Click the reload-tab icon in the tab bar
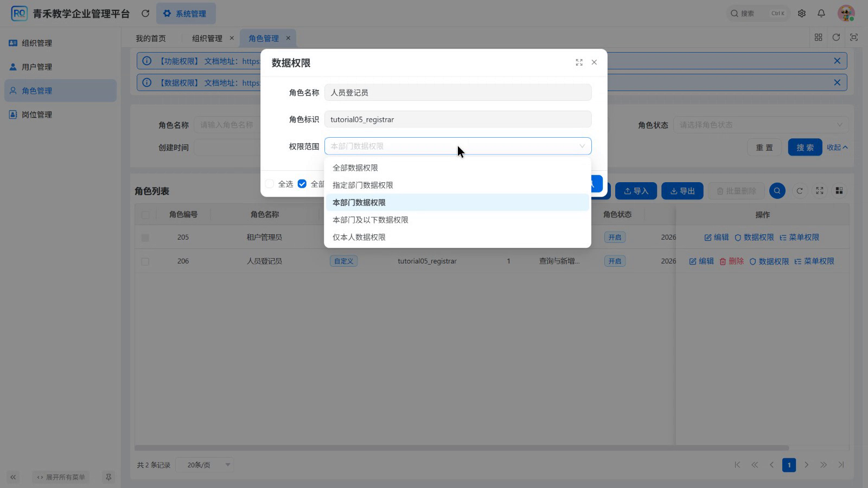This screenshot has width=868, height=488. (x=836, y=37)
